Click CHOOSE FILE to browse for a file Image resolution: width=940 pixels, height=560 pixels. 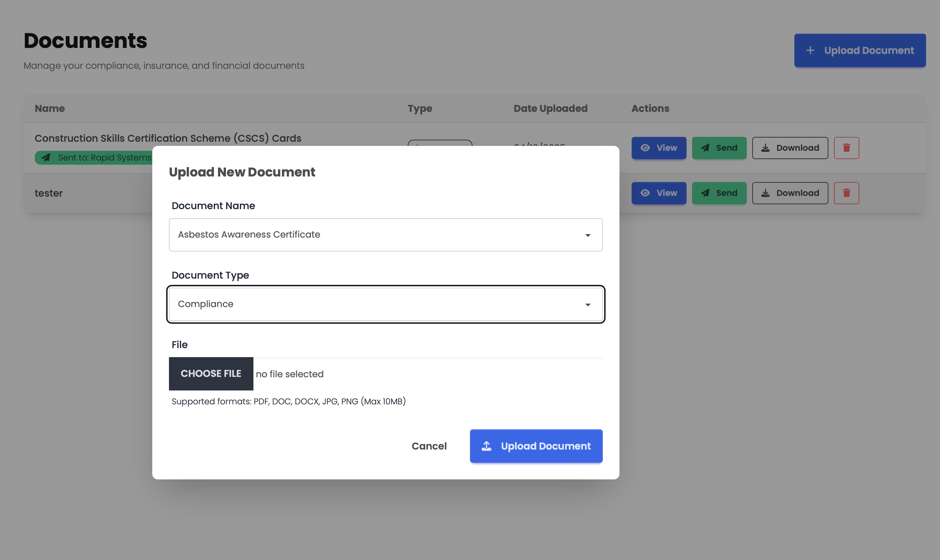[x=211, y=373]
